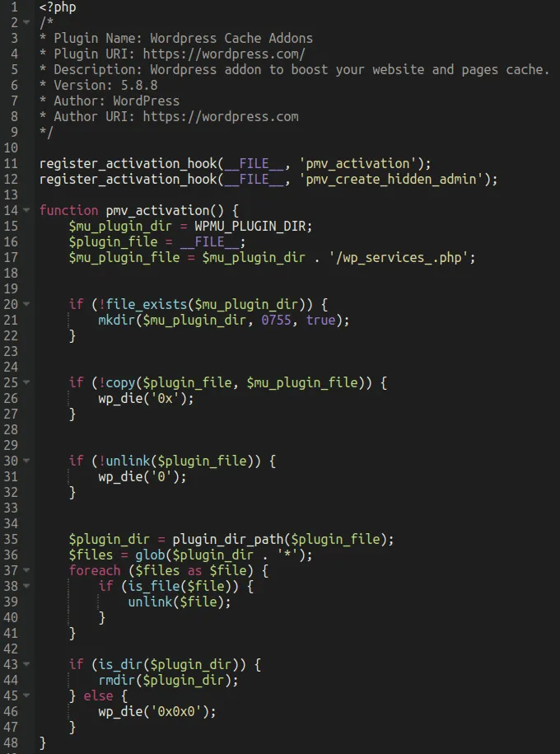Click the 'pmv_activation' string on line 11
Viewport: 560px width, 754px height.
point(357,163)
